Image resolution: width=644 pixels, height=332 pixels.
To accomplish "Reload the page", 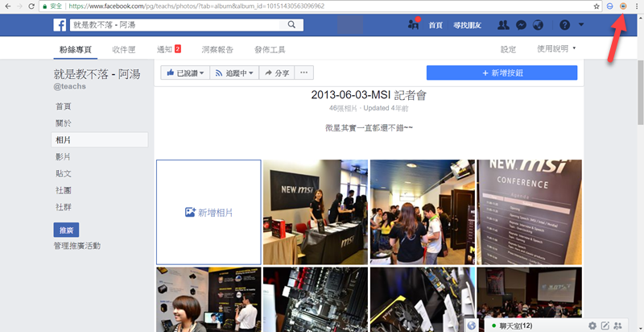I will pyautogui.click(x=31, y=6).
